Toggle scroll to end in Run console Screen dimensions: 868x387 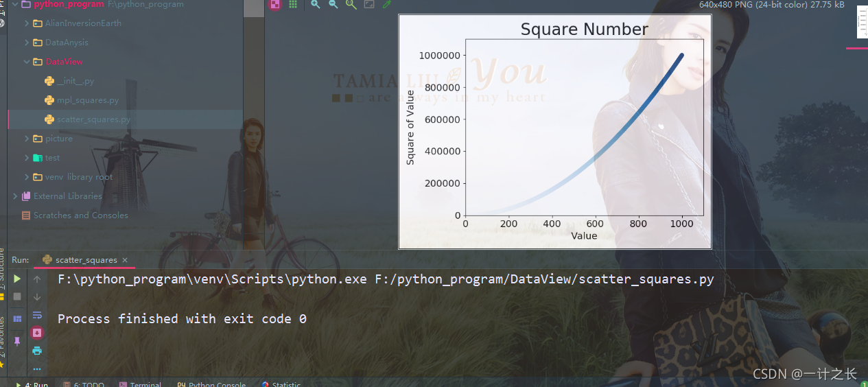coord(37,333)
